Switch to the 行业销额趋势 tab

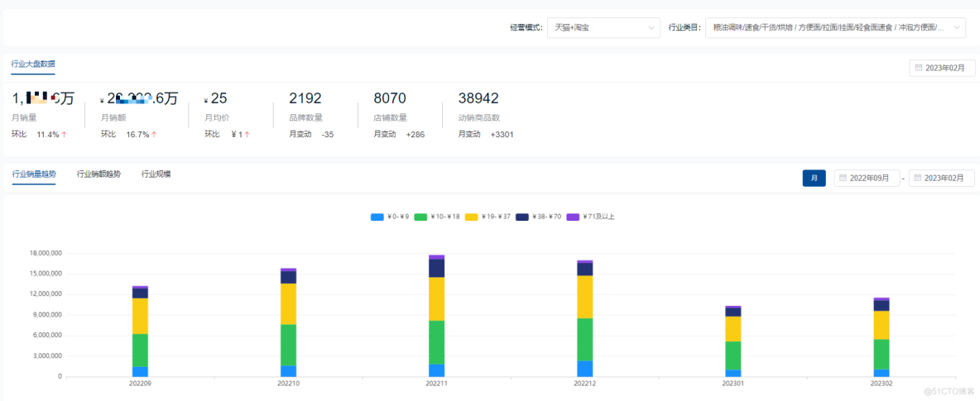coord(98,174)
